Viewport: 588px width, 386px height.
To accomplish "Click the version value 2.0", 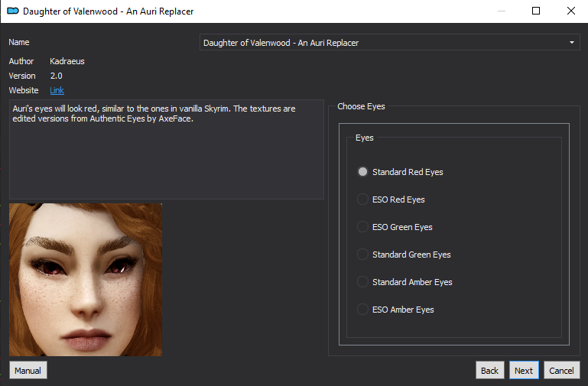I will coord(57,76).
